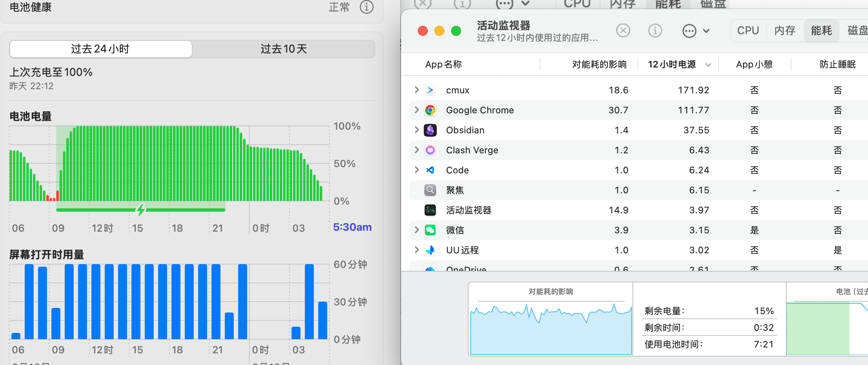Click the 使用电池时间 7:21 value
The height and width of the screenshot is (365, 868).
click(x=764, y=344)
